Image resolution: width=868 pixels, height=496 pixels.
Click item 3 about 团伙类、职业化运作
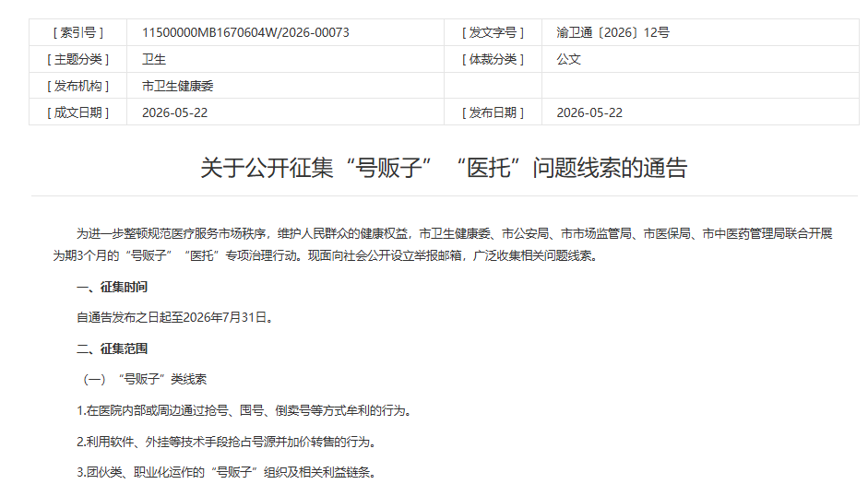coord(227,472)
